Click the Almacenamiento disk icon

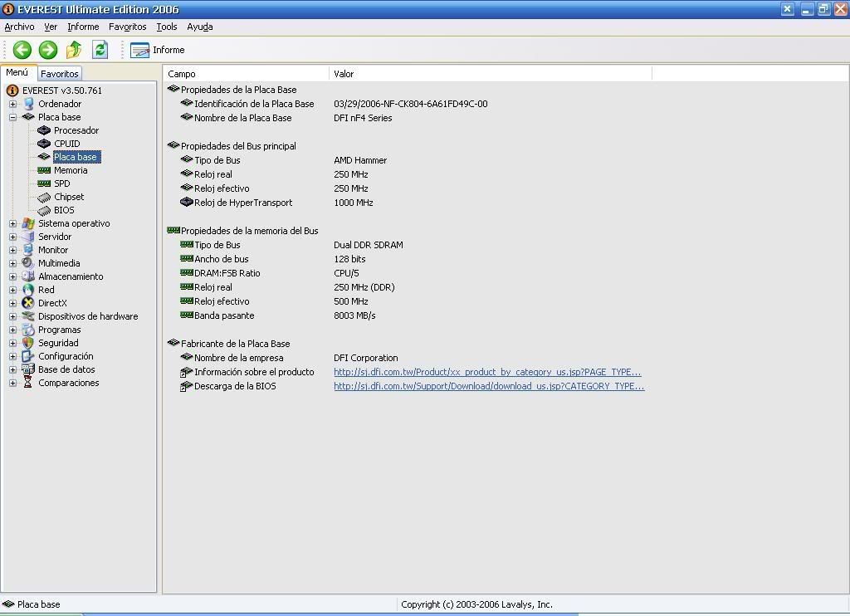click(28, 276)
